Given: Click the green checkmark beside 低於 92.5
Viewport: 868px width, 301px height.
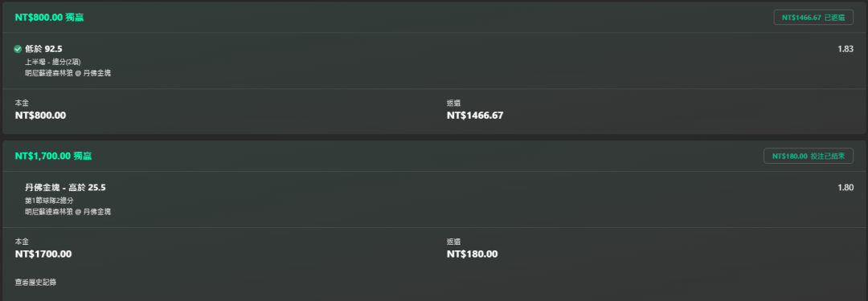Looking at the screenshot, I should pyautogui.click(x=18, y=49).
